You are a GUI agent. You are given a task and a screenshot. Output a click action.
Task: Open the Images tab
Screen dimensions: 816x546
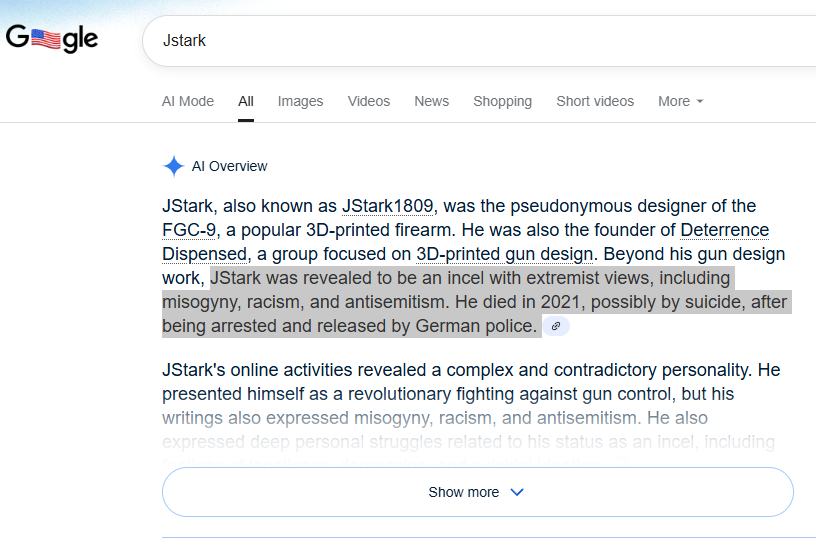[300, 101]
